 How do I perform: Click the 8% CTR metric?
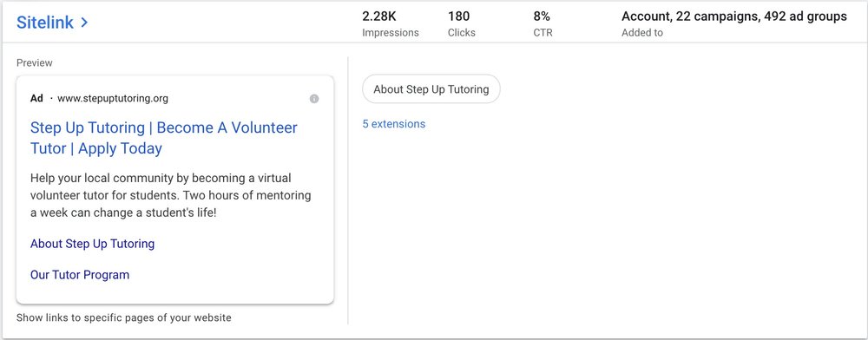542,23
